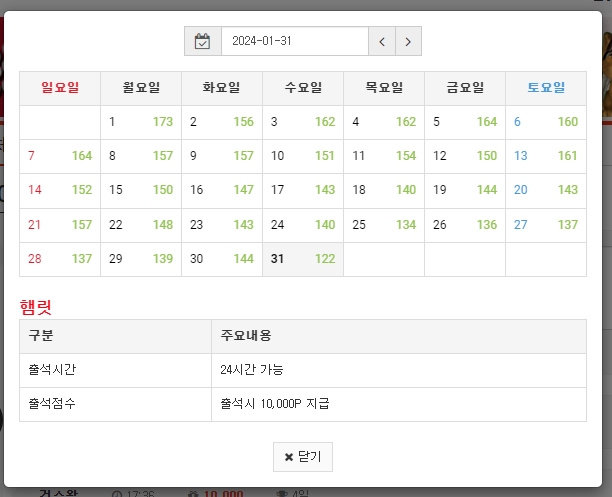Click day 22 with count 148

coord(141,225)
